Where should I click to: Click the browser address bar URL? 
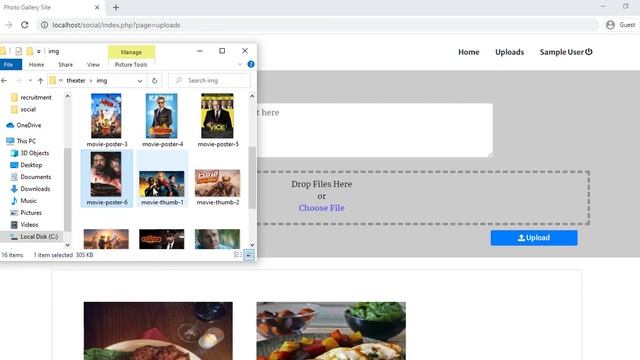(x=116, y=25)
